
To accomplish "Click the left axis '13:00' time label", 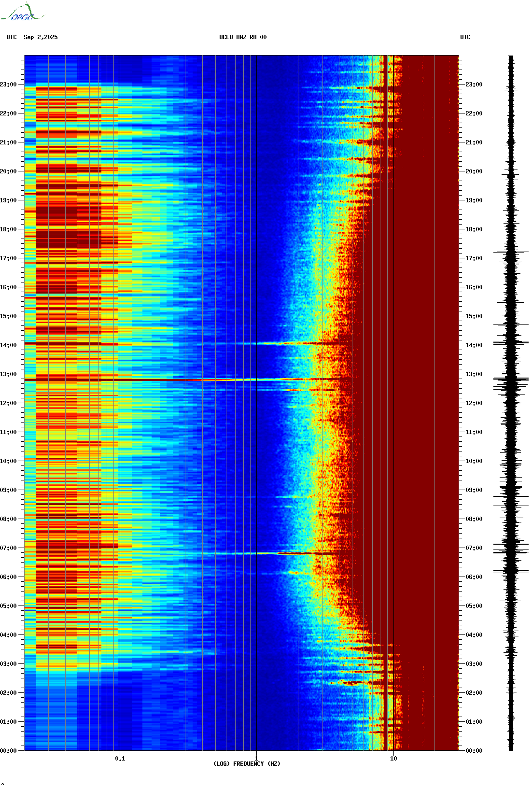I will click(8, 374).
